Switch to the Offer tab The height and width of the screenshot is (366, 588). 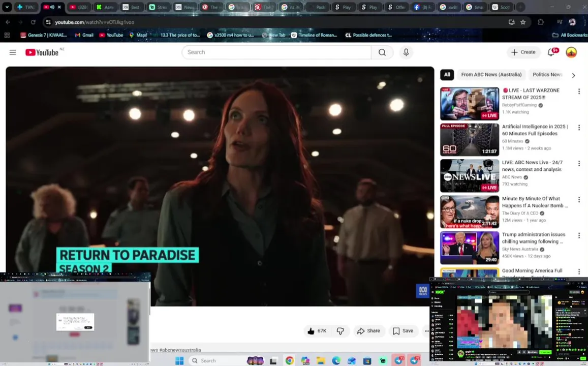[x=396, y=7]
